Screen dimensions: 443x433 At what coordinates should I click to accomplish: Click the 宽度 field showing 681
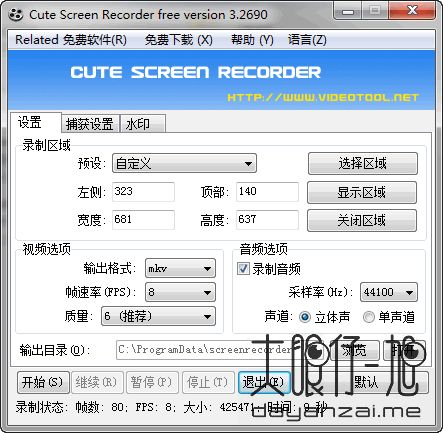[143, 220]
